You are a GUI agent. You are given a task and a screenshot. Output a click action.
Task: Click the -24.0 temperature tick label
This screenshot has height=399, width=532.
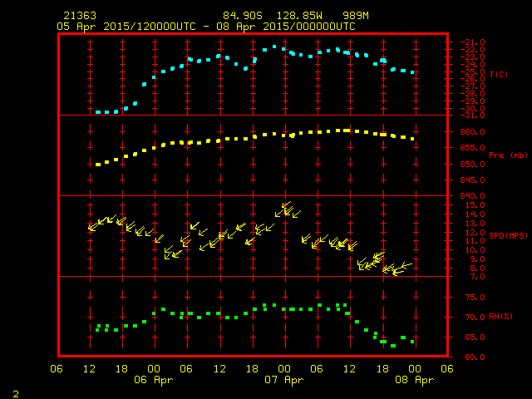[472, 65]
